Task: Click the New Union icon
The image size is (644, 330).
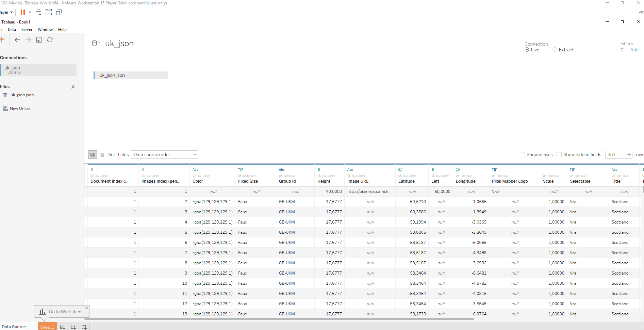Action: pyautogui.click(x=5, y=109)
